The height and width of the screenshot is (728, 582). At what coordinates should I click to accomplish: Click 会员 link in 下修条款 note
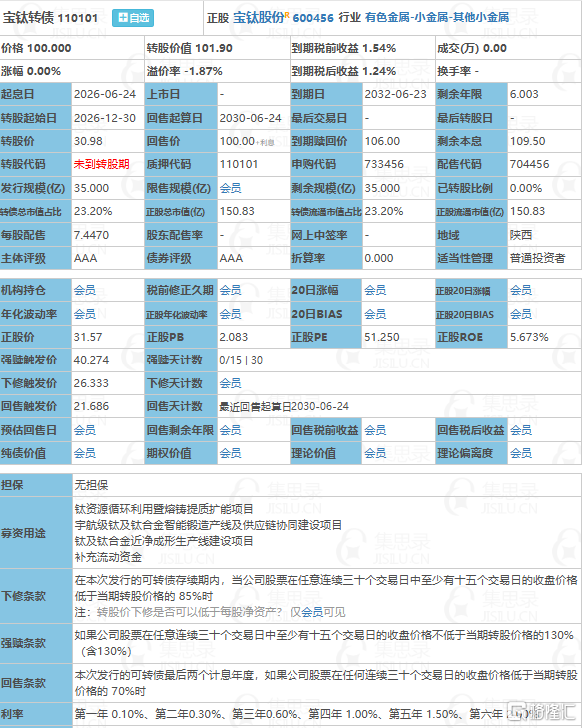312,613
